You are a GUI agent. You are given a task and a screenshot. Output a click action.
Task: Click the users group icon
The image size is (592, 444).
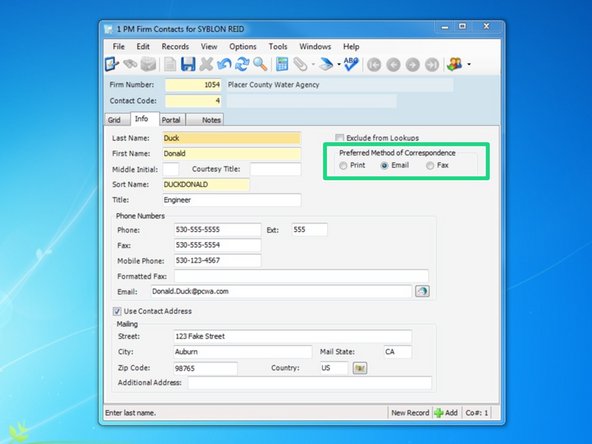click(455, 64)
